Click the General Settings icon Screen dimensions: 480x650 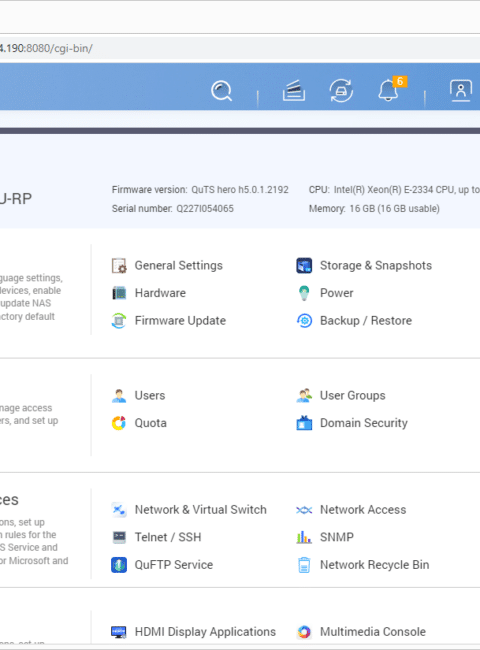point(119,266)
